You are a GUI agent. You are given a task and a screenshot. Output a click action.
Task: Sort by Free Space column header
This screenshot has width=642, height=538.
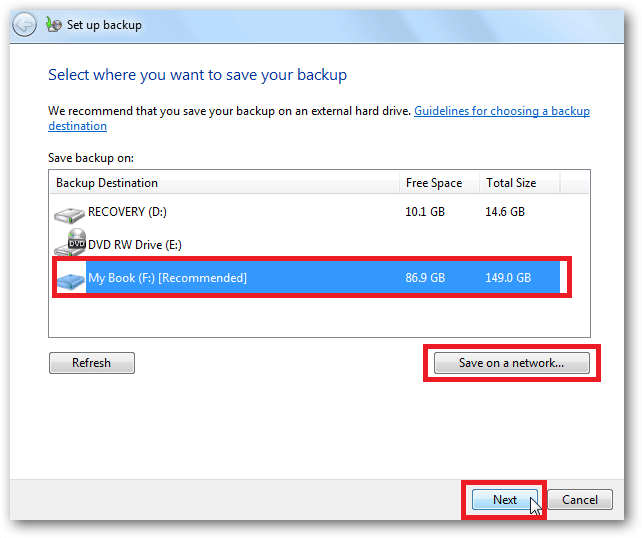tap(439, 183)
